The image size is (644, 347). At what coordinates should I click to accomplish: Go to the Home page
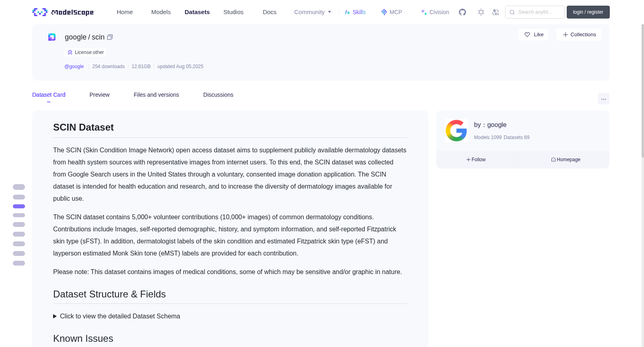pos(125,12)
